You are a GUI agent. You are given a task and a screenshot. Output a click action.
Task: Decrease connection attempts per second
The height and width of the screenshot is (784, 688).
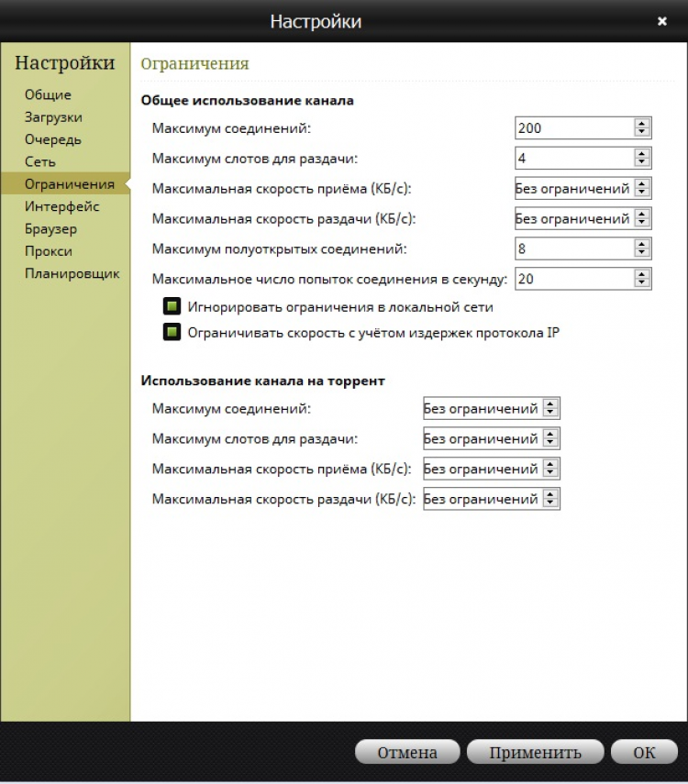tap(642, 283)
